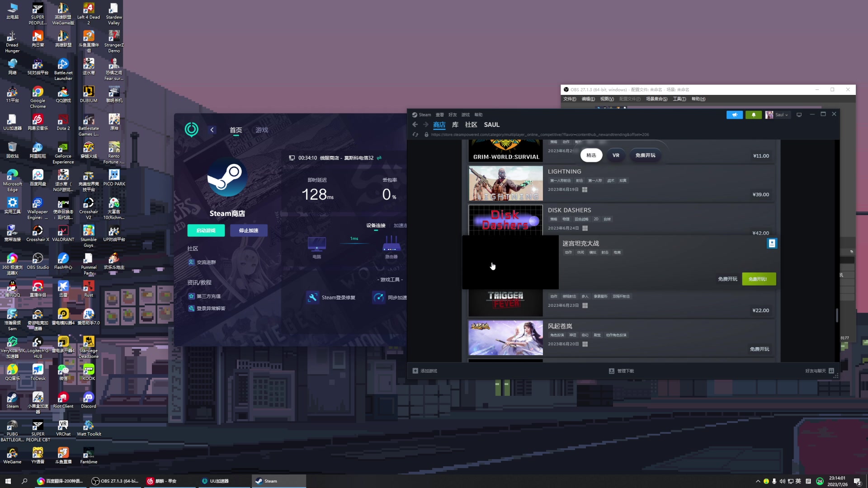Click UU accelerator green logo icon
The height and width of the screenshot is (488, 868).
[x=192, y=130]
